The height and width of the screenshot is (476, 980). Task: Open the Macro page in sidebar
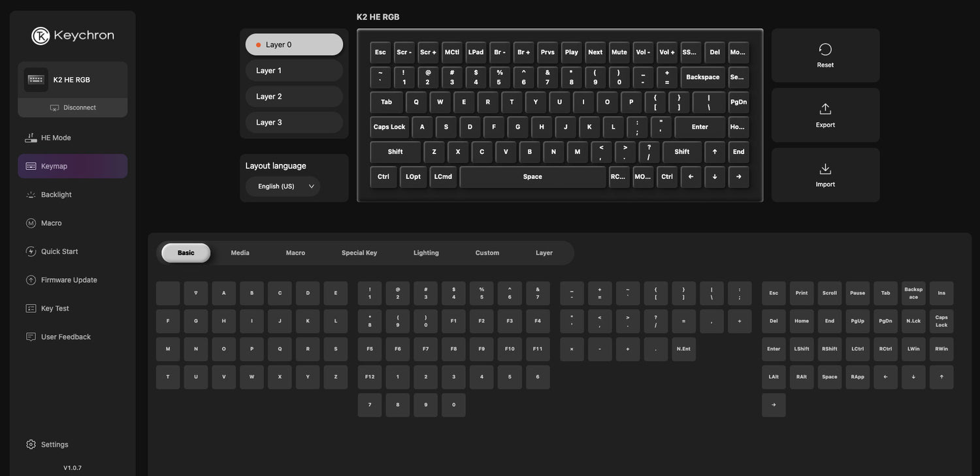51,223
